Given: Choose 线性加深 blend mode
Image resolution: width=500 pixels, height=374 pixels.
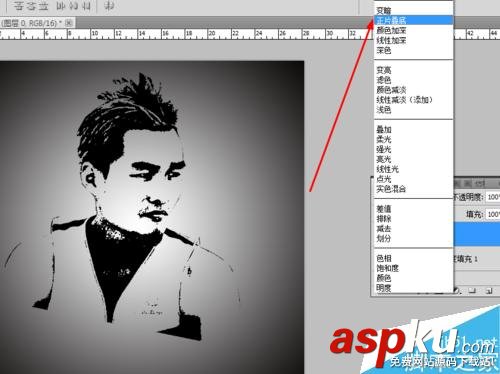Looking at the screenshot, I should 413,40.
